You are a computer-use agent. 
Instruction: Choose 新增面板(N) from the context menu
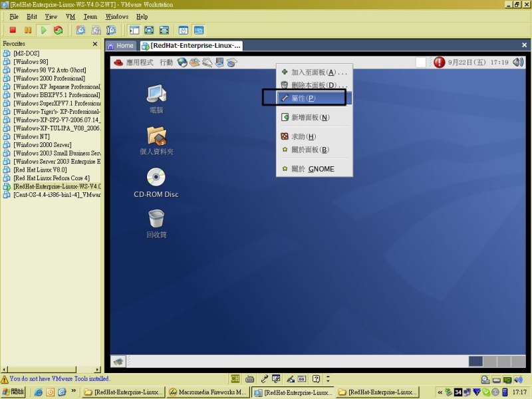pos(315,118)
